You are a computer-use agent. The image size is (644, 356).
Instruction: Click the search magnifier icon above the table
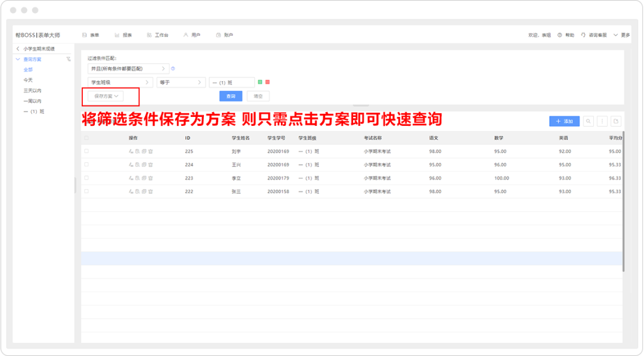click(x=589, y=121)
